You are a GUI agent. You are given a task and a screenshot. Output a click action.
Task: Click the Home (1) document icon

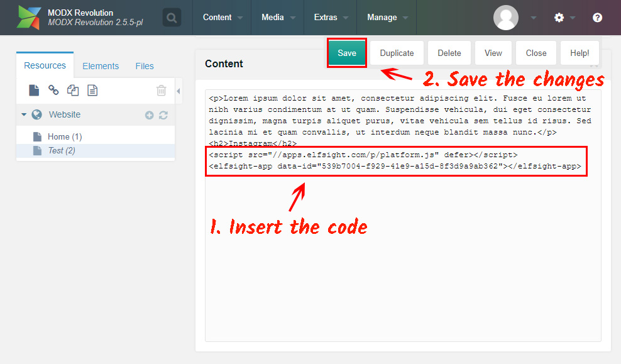37,136
